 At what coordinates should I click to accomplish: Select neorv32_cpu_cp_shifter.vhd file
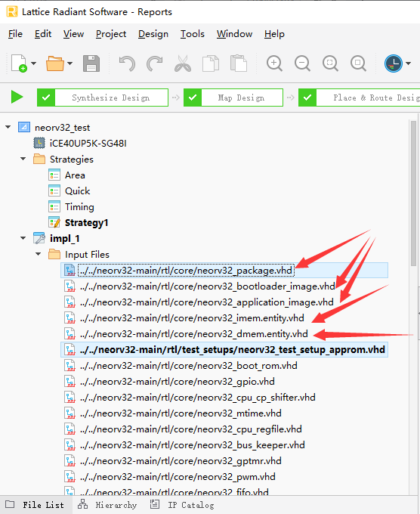(198, 398)
